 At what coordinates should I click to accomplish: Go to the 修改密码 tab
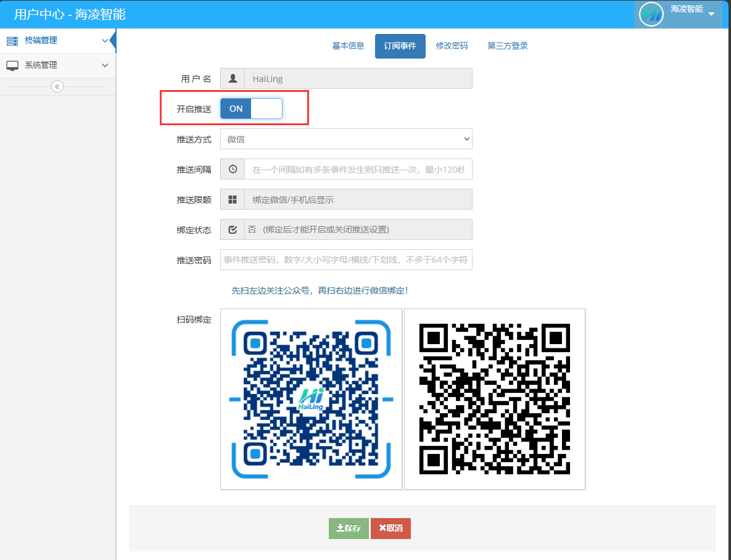(452, 46)
